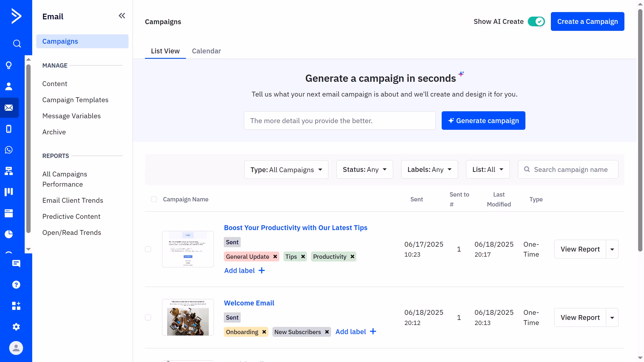Open the Type: All Campaigns dropdown
This screenshot has height=362, width=644.
click(286, 170)
